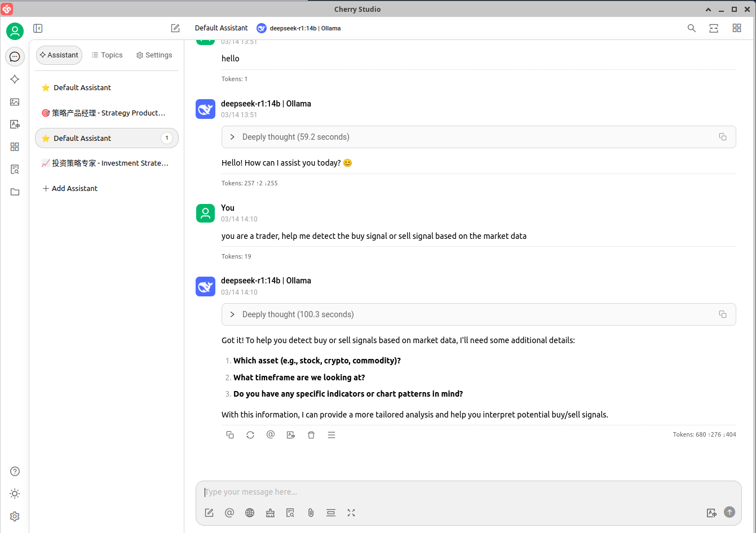Create a new topic from the top bar
Image resolution: width=756 pixels, height=533 pixels.
click(x=175, y=28)
